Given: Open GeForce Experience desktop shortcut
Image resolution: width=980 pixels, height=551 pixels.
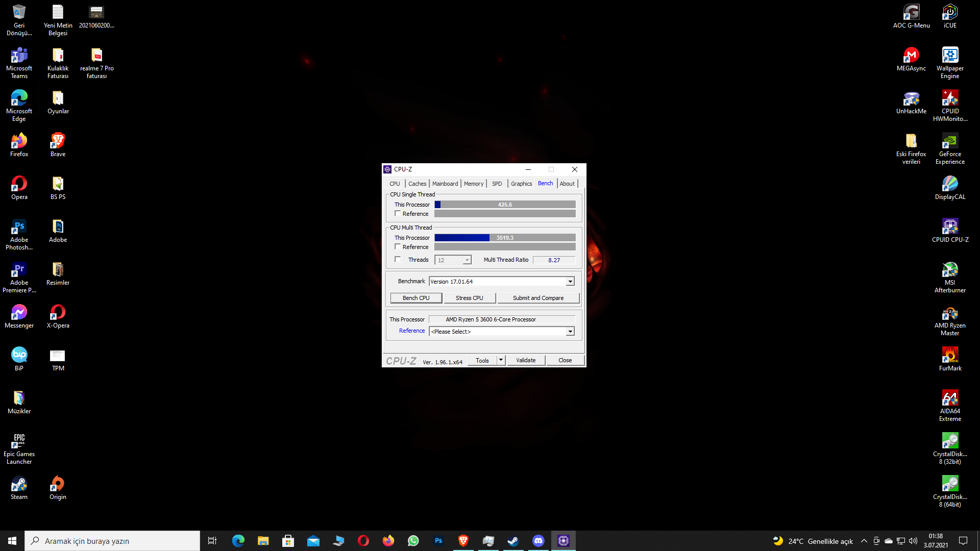Looking at the screenshot, I should pyautogui.click(x=950, y=149).
